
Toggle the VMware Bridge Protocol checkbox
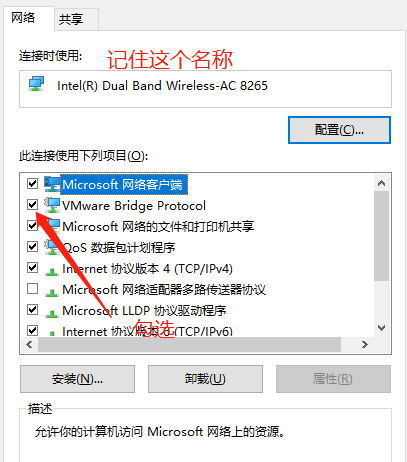tap(32, 204)
